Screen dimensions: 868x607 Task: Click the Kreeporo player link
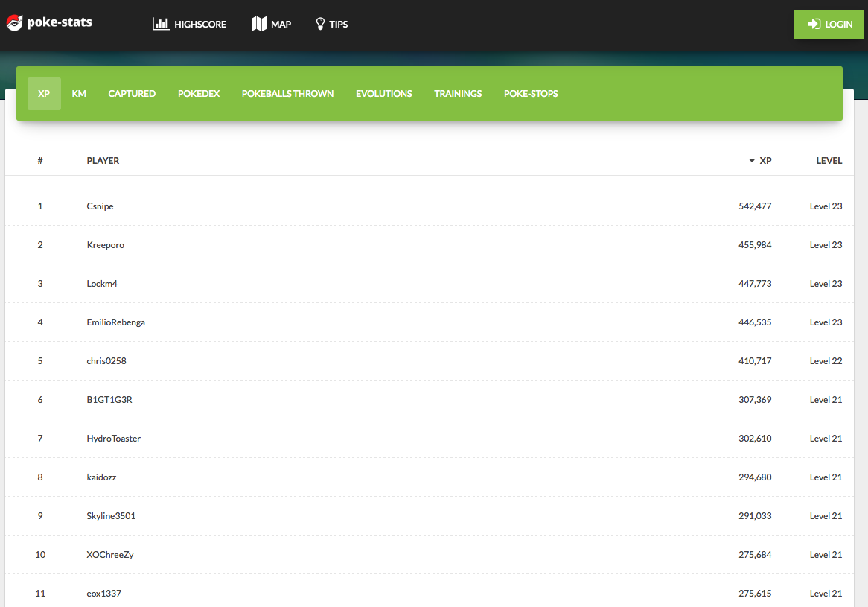coord(105,244)
